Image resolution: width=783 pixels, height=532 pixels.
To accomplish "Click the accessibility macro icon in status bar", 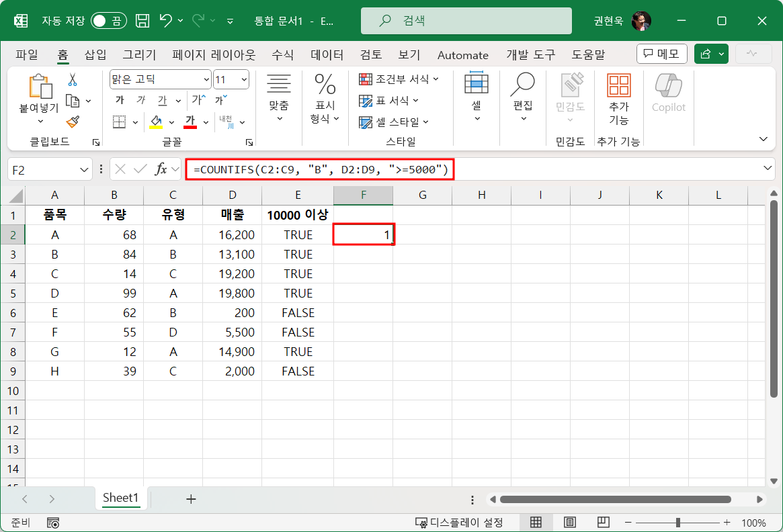I will pyautogui.click(x=53, y=523).
